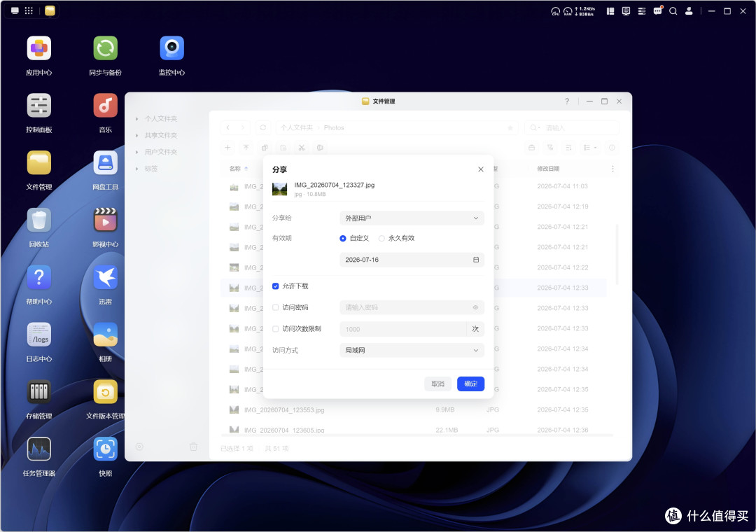This screenshot has width=756, height=532.
Task: Enable the 访问密码 checkbox
Action: coord(275,307)
